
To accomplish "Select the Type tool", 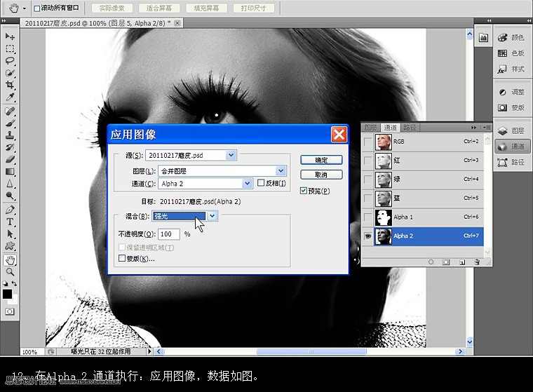I will (x=10, y=222).
